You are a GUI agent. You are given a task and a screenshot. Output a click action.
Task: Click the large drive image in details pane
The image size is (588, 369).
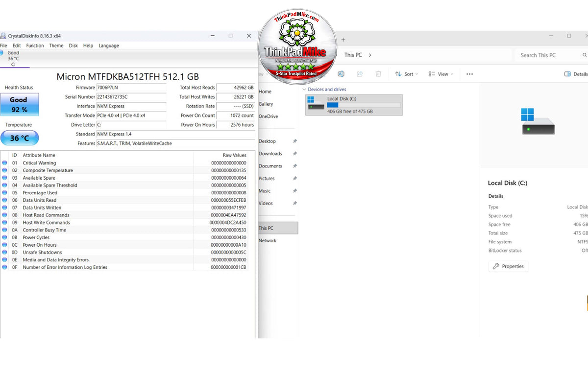[x=538, y=122]
